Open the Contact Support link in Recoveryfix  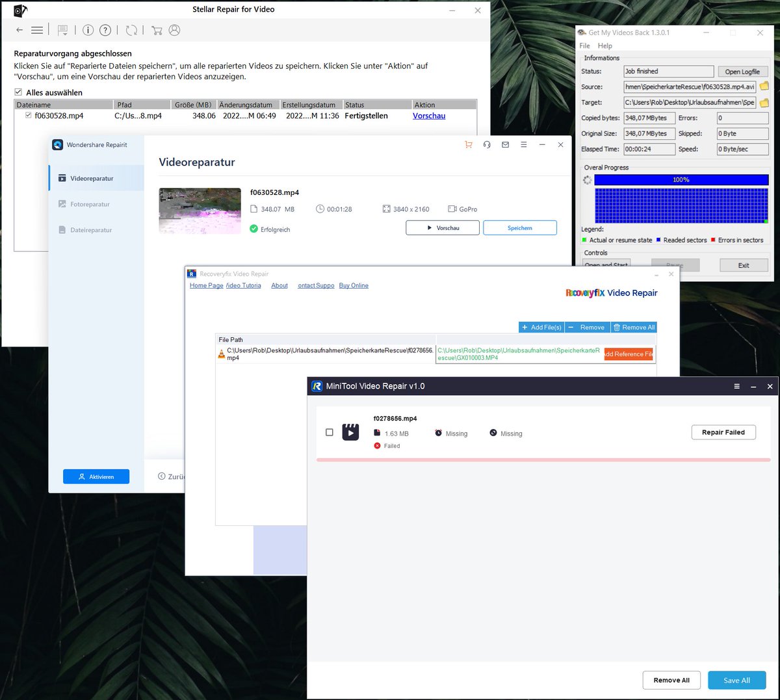click(x=316, y=285)
